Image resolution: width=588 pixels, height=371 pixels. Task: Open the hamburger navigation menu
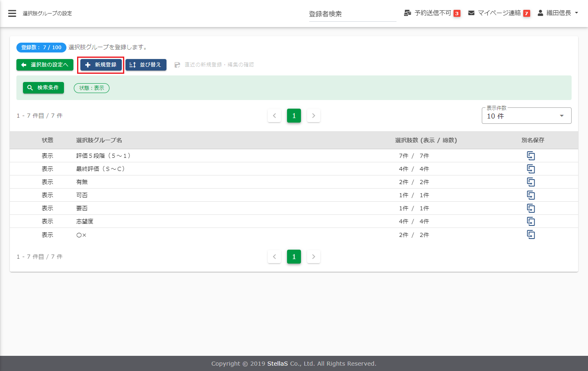pyautogui.click(x=12, y=14)
